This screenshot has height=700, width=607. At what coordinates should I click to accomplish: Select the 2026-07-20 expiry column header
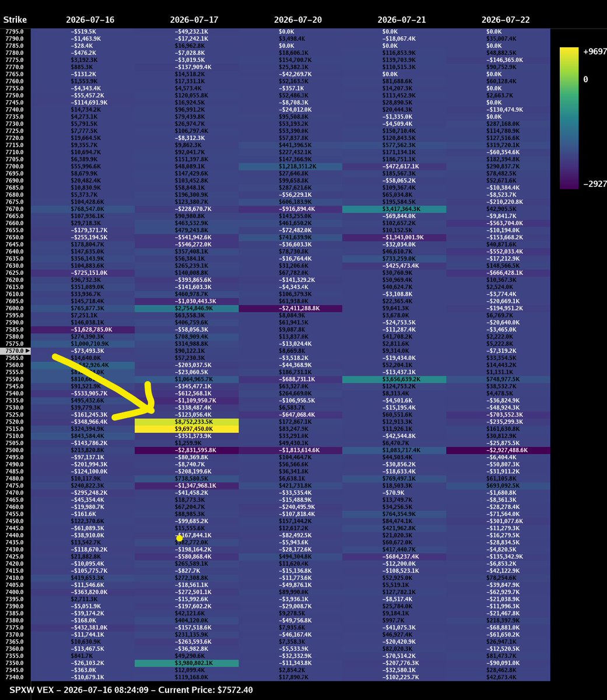298,20
